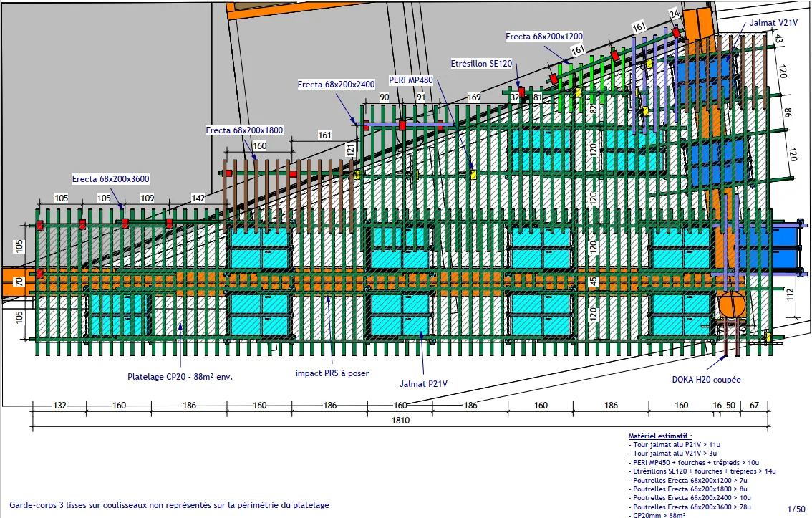Click the '24' dimension near top right
Viewport: 812px width, 518px height.
tap(675, 14)
